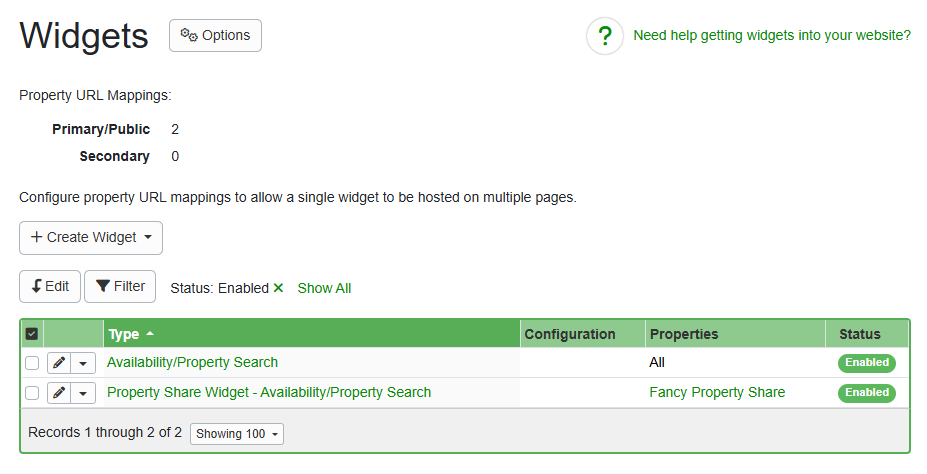
Task: Click the Edit button above the table
Action: point(50,286)
